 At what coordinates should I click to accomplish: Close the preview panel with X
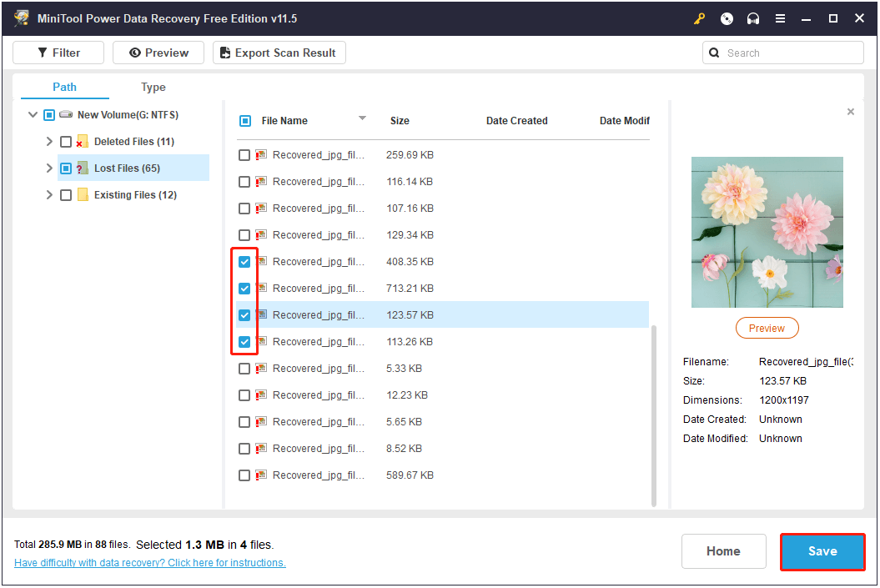pos(851,112)
